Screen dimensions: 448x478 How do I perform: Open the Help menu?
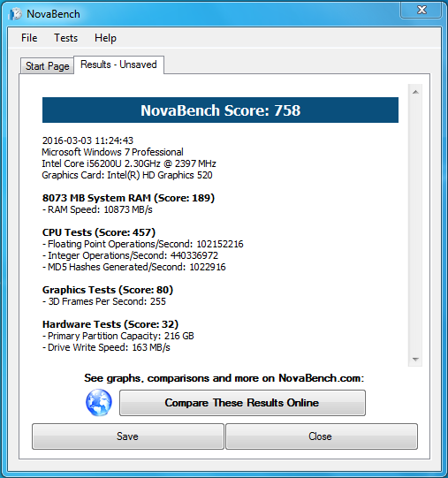coord(105,38)
